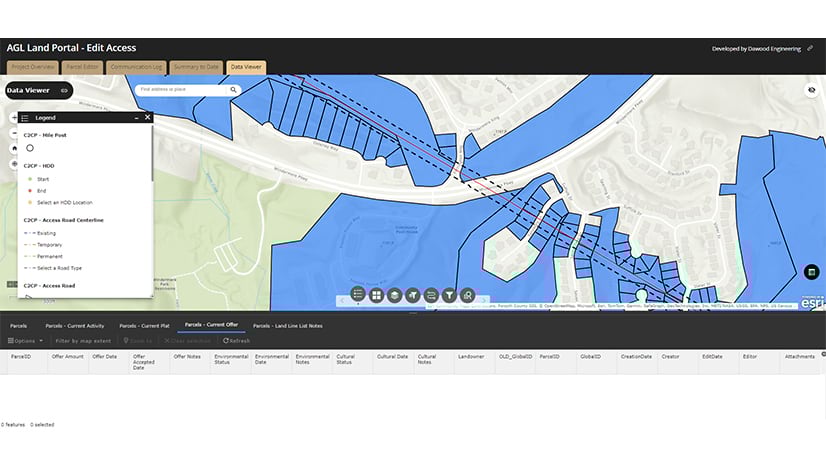Viewport: 826px width, 465px height.
Task: Click the Developed by Dawood Engineering text
Action: pos(756,48)
